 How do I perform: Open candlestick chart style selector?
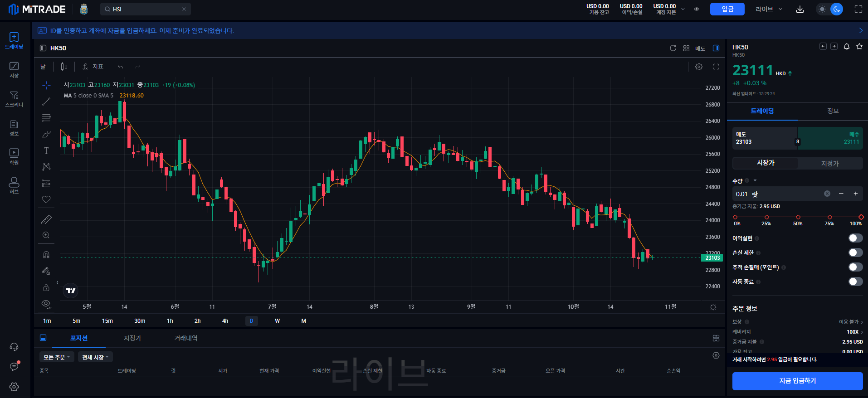[64, 67]
